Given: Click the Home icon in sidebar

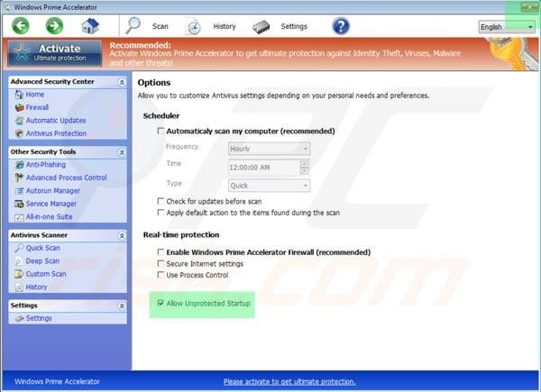Looking at the screenshot, I should click(19, 95).
